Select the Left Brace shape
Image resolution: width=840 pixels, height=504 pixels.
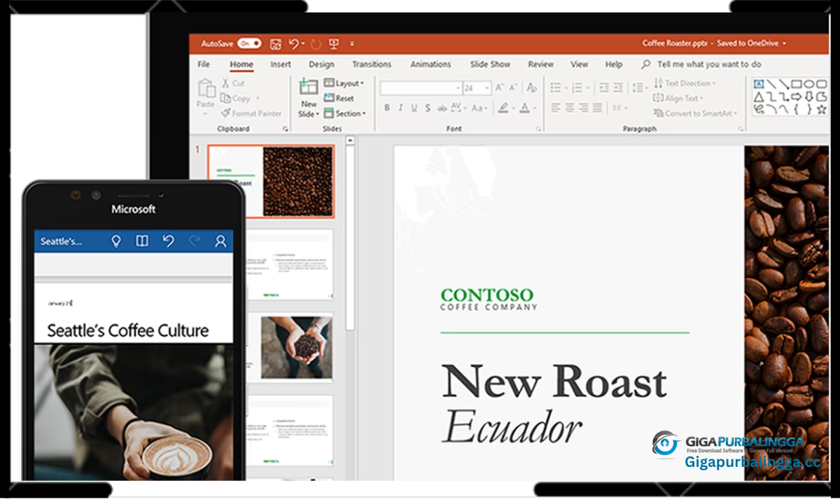797,110
